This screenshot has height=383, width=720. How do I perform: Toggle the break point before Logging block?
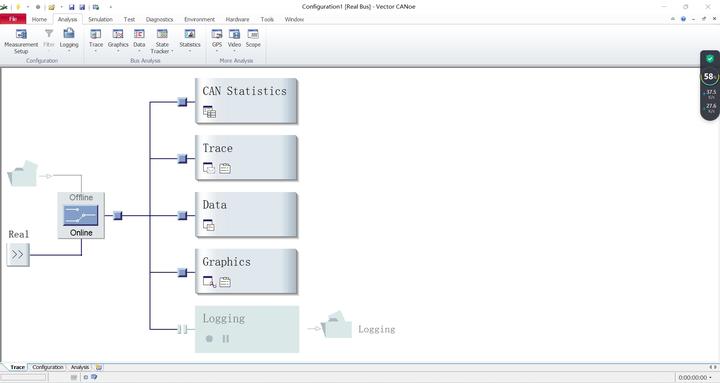click(x=182, y=329)
